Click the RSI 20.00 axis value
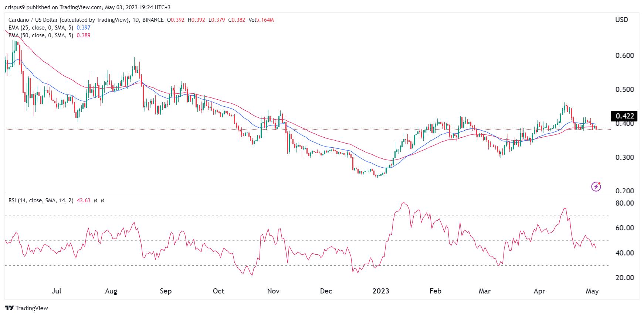The width and height of the screenshot is (644, 316). coord(624,278)
